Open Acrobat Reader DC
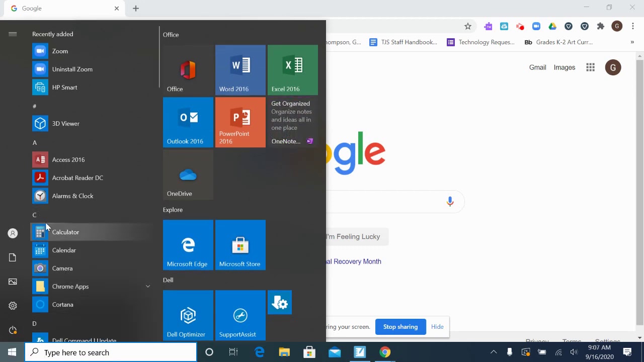Screen dimensions: 644x362 tap(91, 178)
